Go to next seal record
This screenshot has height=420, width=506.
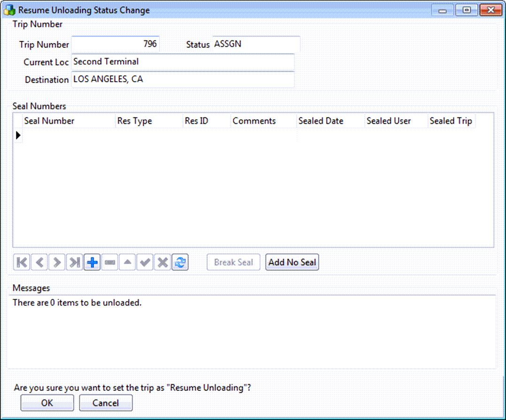57,262
